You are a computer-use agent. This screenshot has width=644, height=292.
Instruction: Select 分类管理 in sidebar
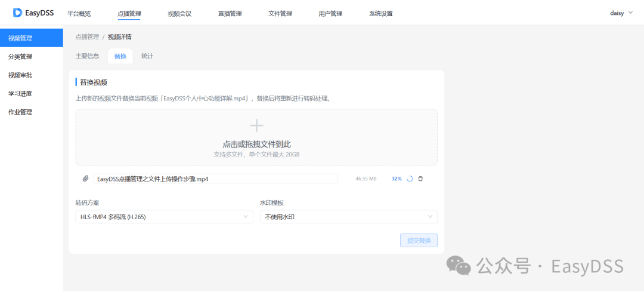[x=32, y=57]
